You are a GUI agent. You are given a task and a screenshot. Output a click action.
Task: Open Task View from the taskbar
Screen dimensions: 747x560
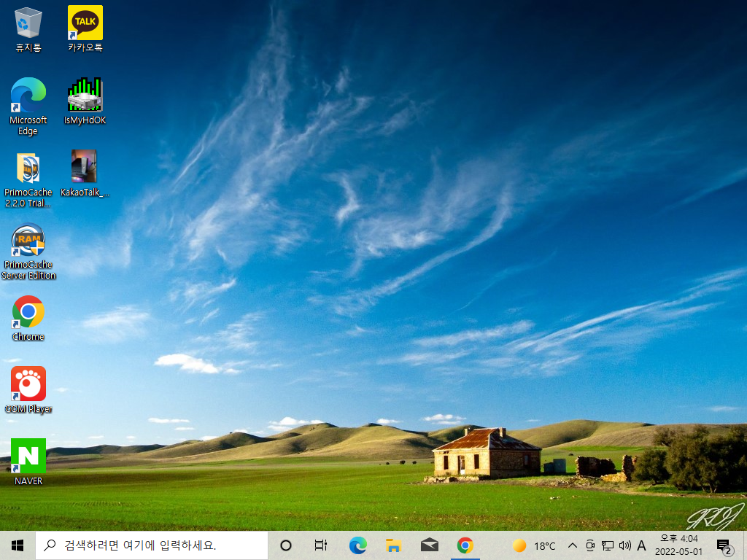[x=321, y=545]
